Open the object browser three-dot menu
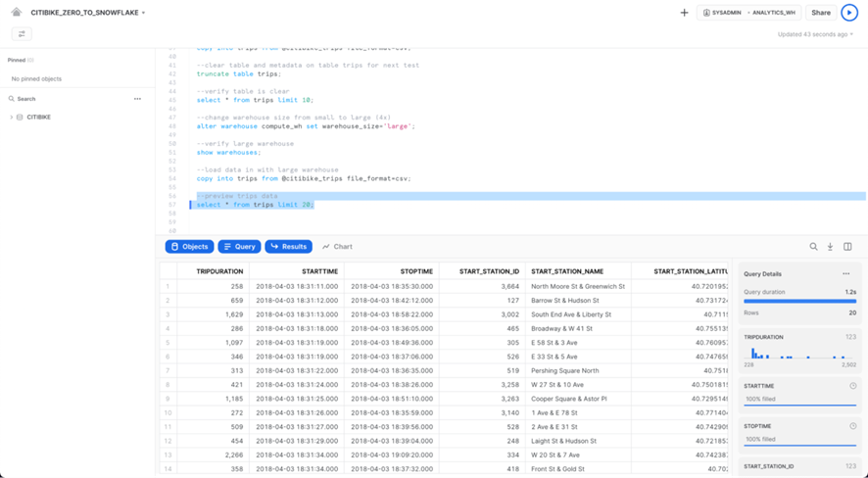The width and height of the screenshot is (868, 478). coord(137,99)
